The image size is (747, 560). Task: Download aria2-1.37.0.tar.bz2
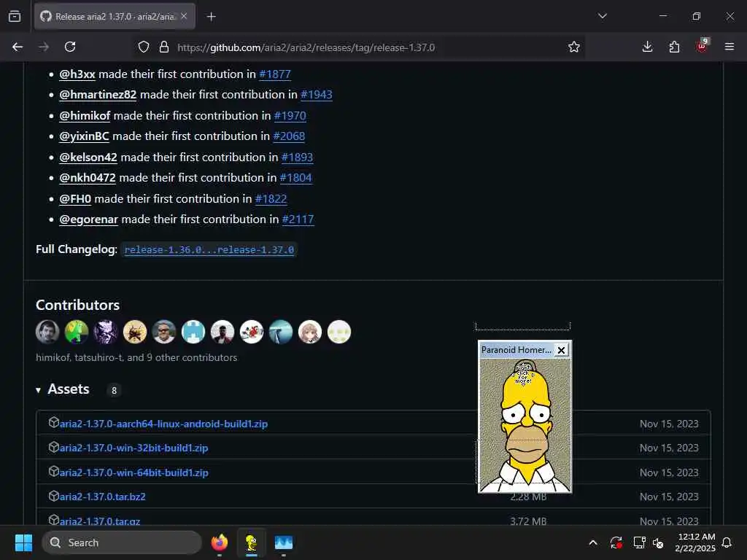click(x=102, y=497)
